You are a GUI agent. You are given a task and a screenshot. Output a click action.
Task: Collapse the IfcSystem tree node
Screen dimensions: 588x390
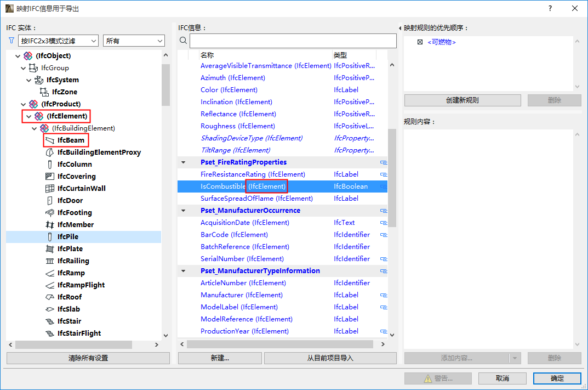29,80
